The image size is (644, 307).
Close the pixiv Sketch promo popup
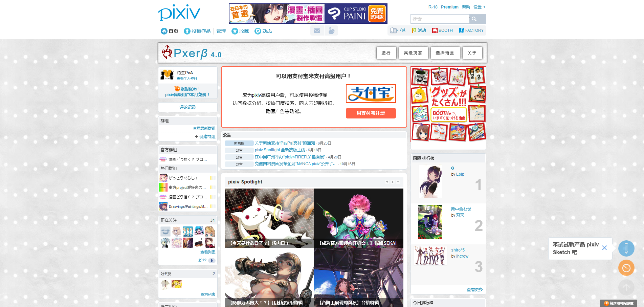coord(604,248)
